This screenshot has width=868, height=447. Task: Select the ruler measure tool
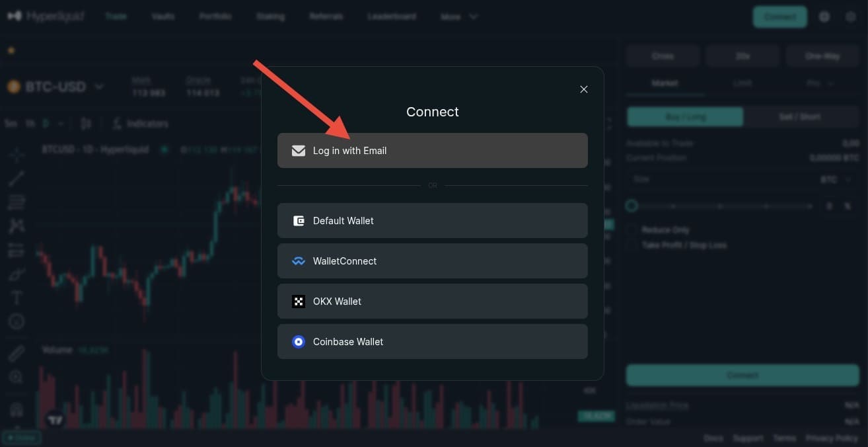click(17, 353)
